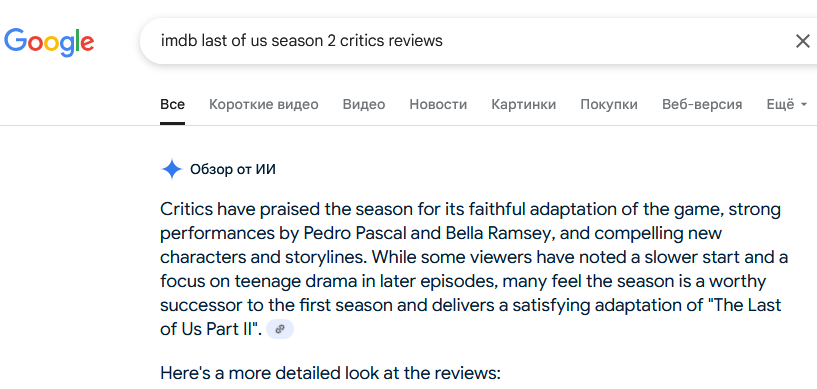This screenshot has width=817, height=389.
Task: Select the Все results tab
Action: (x=172, y=105)
